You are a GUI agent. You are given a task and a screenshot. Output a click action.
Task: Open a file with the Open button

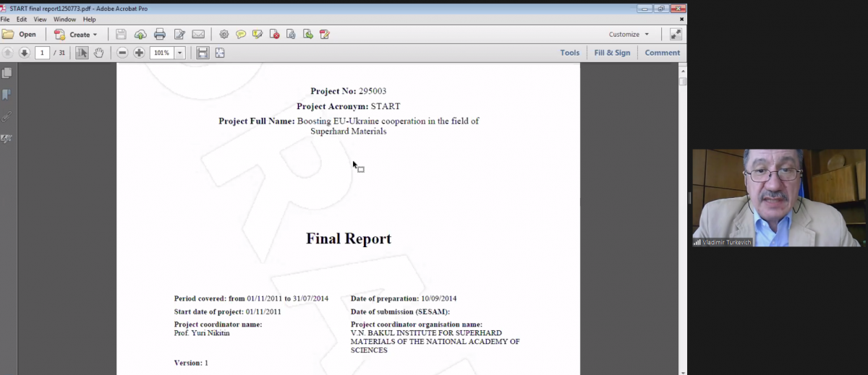click(x=20, y=34)
